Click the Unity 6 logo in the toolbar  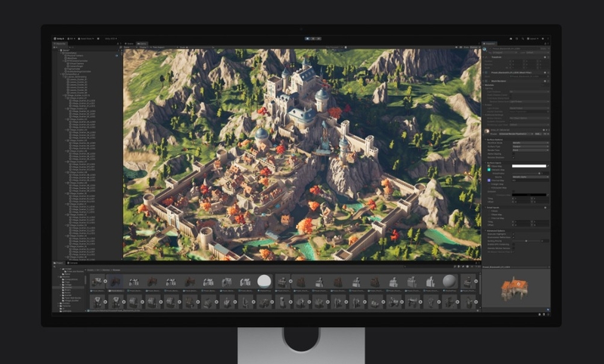click(x=59, y=39)
